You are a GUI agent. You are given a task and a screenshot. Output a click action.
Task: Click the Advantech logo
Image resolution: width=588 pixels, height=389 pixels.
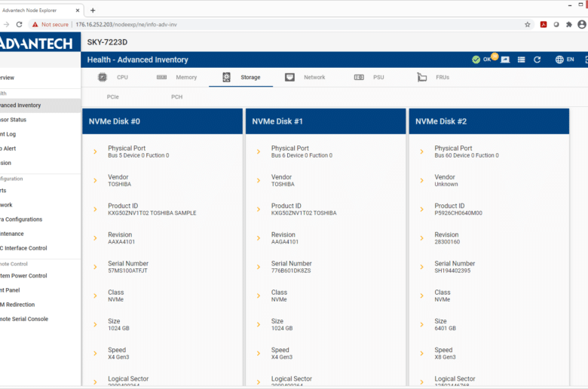pos(37,43)
